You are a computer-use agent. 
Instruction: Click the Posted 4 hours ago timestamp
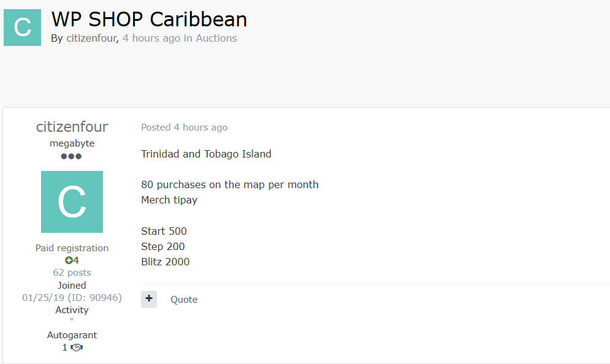pyautogui.click(x=184, y=127)
